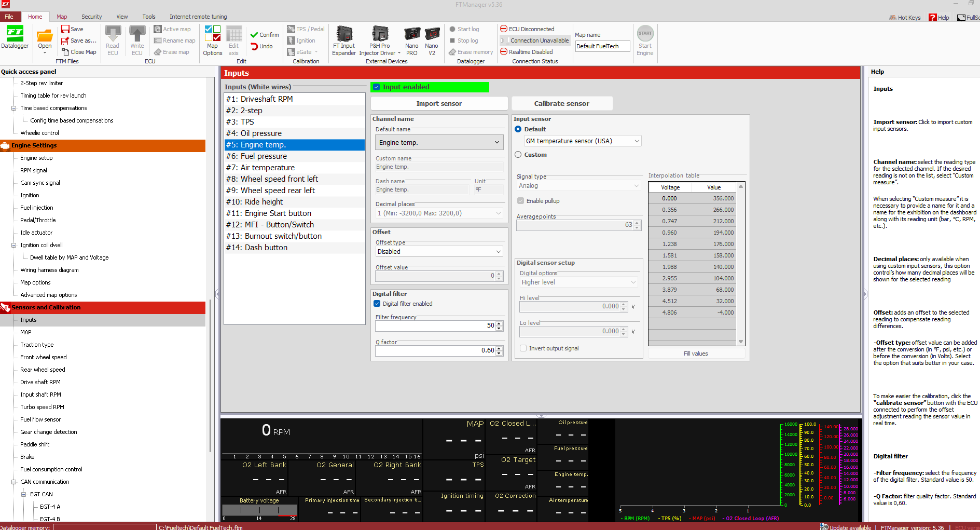Viewport: 980px width, 530px height.
Task: Click the Save map icon
Action: coord(66,29)
